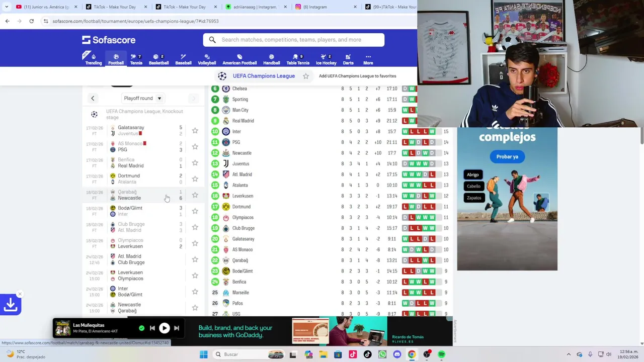Open the Trending sports section
Viewport: 644px width, 362px height.
tap(93, 59)
